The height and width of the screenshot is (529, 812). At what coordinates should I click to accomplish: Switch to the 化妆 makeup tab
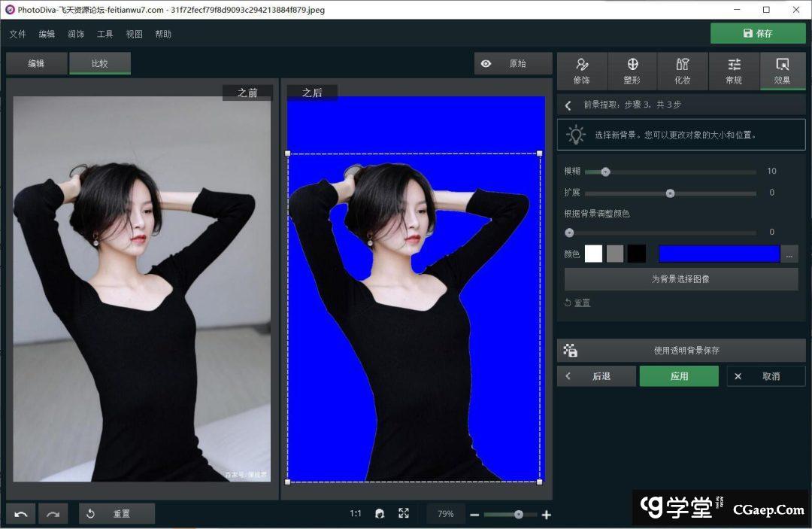click(x=682, y=70)
